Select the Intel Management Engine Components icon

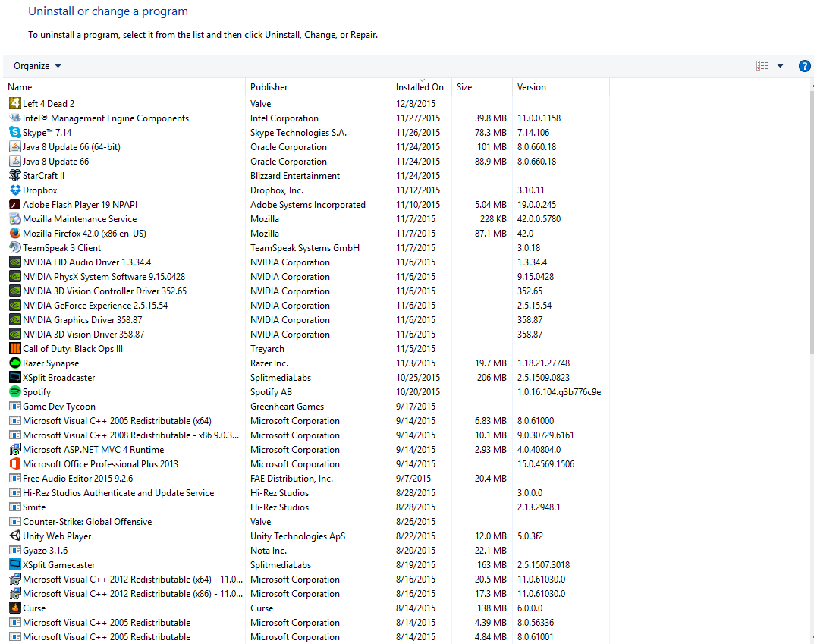click(15, 118)
